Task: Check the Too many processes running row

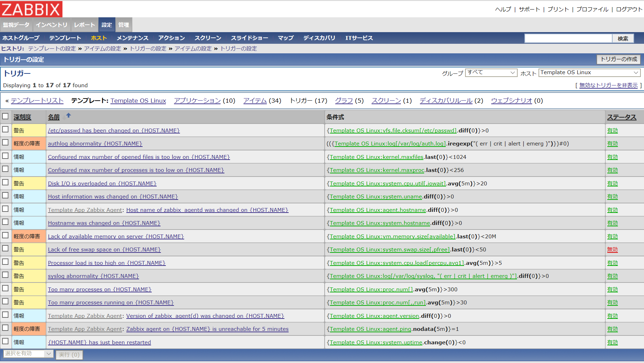Action: [x=5, y=301]
